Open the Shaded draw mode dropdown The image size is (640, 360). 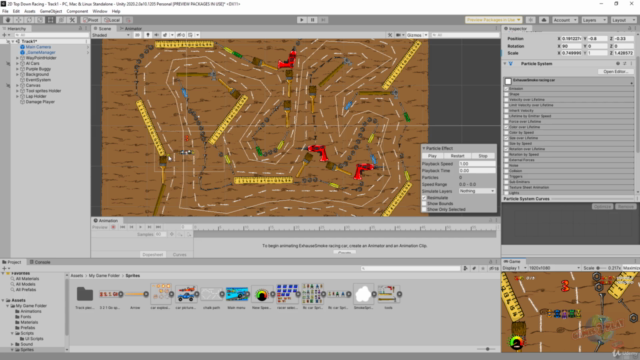(x=111, y=35)
